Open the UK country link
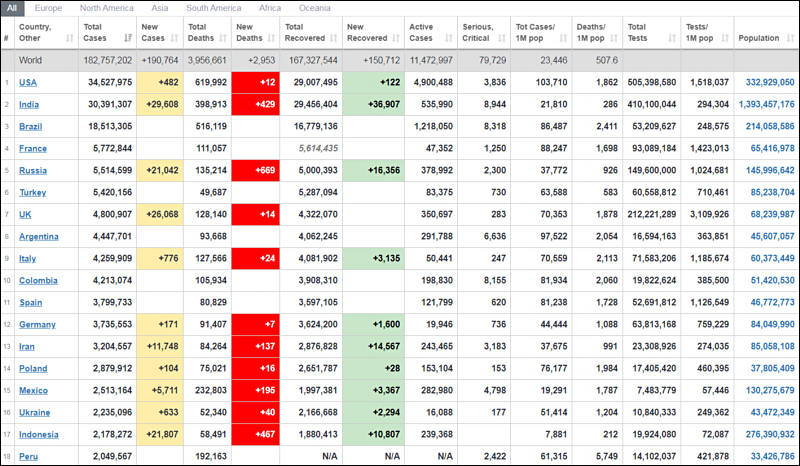The width and height of the screenshot is (800, 466). [x=25, y=214]
